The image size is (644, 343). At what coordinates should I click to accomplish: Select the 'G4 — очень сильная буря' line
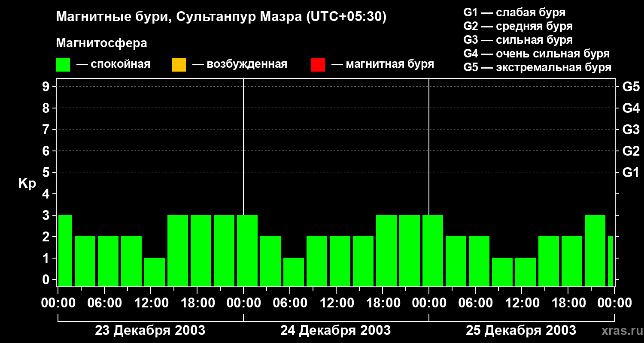pos(537,54)
